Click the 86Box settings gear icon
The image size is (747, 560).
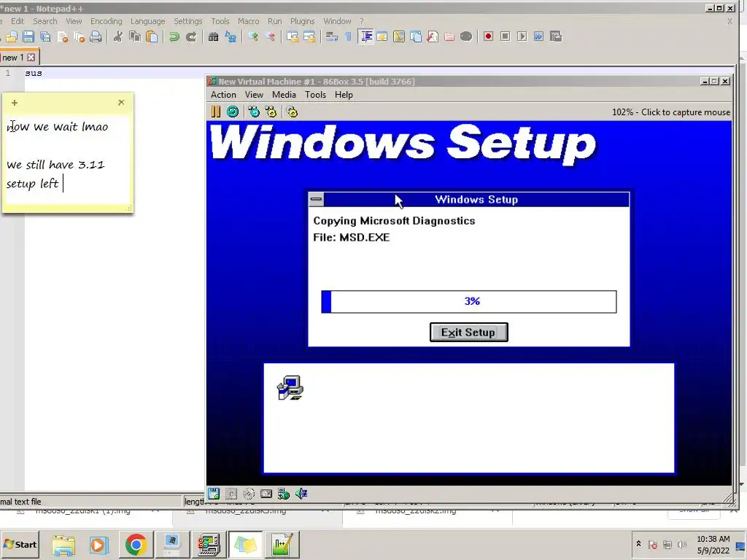tap(292, 112)
